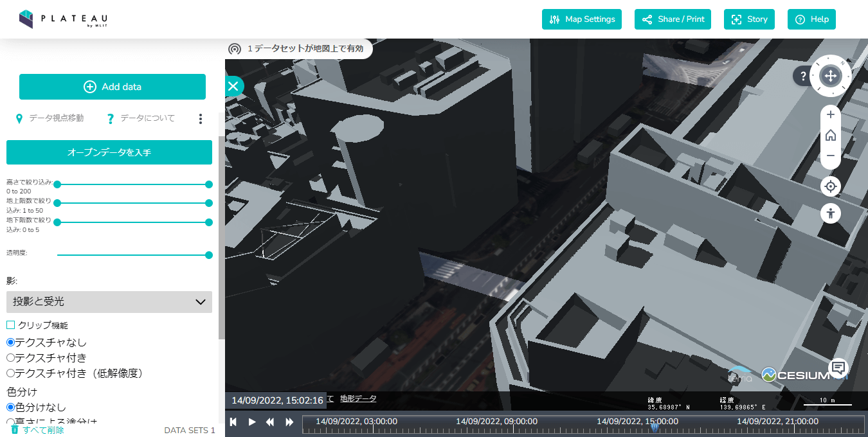Click the home view icon
Screen dimensions: 868x437
[x=830, y=135]
